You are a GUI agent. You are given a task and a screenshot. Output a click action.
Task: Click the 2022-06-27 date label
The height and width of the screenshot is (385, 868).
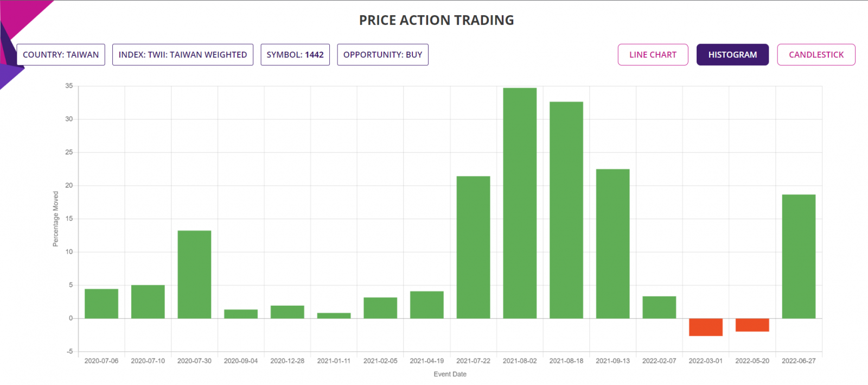799,361
